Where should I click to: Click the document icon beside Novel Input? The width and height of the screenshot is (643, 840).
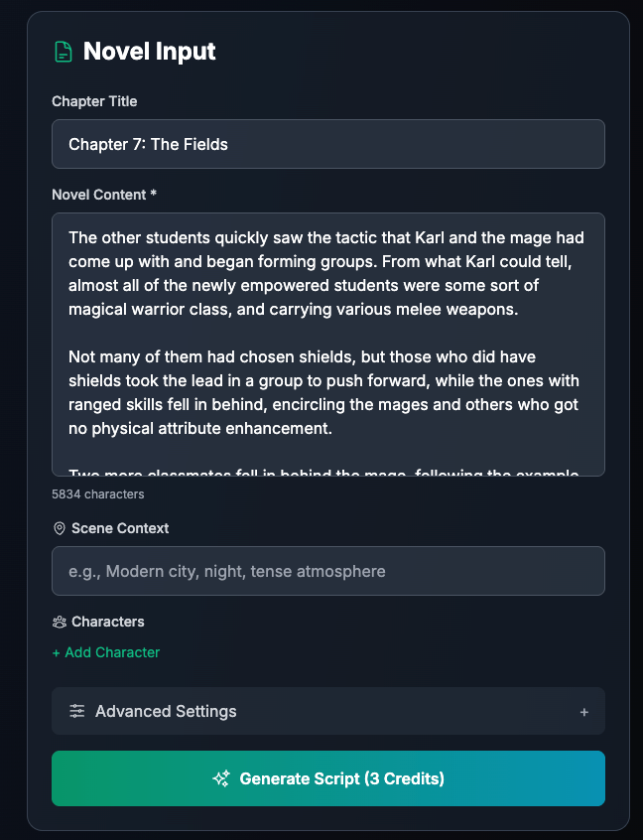click(64, 52)
